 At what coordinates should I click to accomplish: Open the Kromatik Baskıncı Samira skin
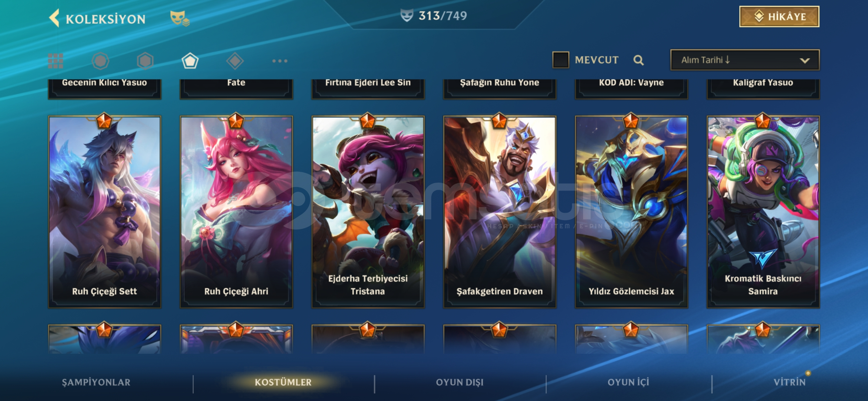[x=763, y=212]
